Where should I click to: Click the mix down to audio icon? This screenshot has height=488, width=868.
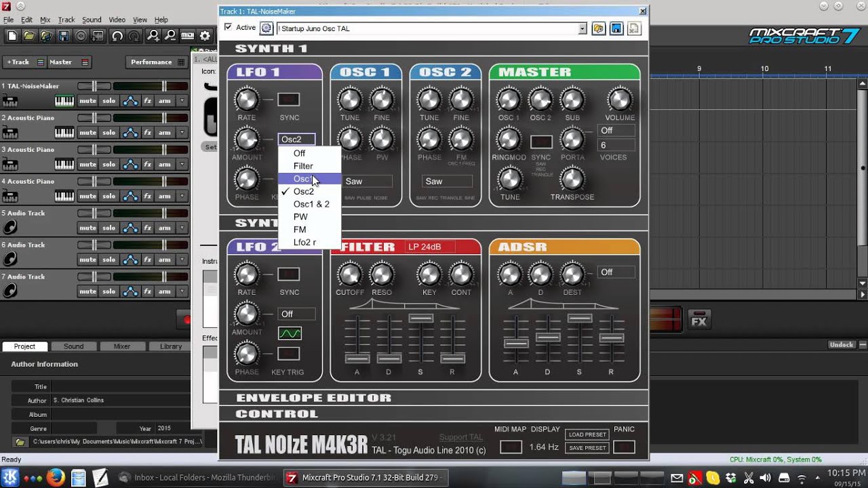pyautogui.click(x=98, y=36)
